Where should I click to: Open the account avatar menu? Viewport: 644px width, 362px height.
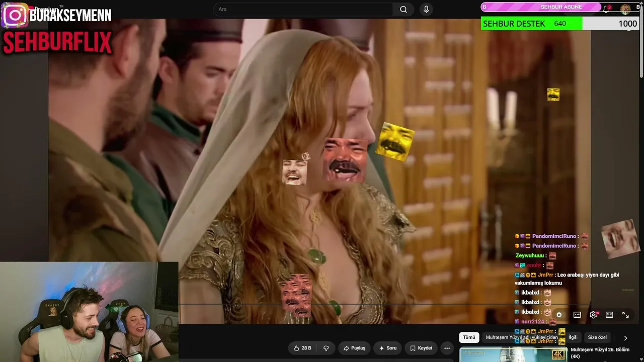click(625, 9)
